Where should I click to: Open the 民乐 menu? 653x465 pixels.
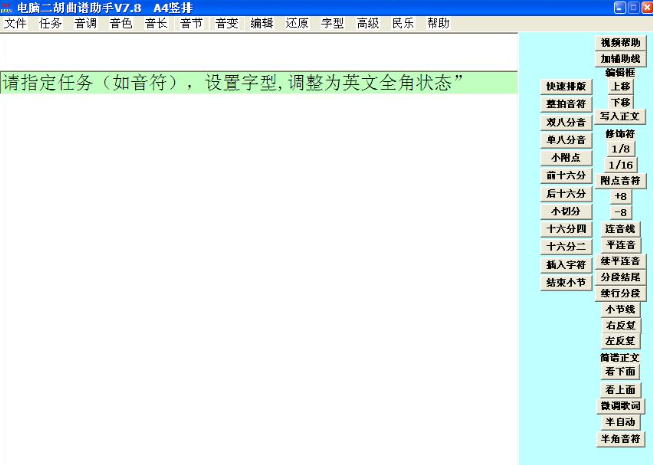click(x=403, y=23)
